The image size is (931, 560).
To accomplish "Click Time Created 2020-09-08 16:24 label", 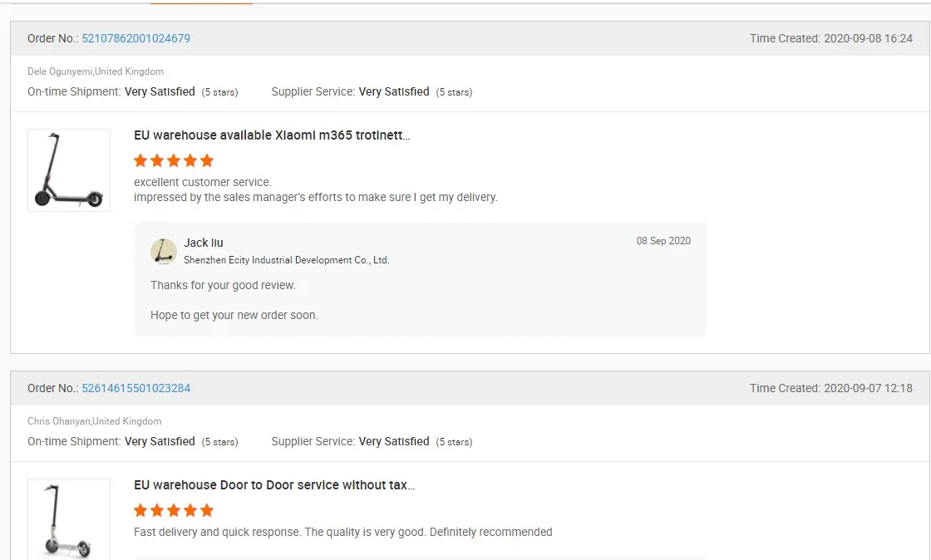I will click(x=830, y=38).
